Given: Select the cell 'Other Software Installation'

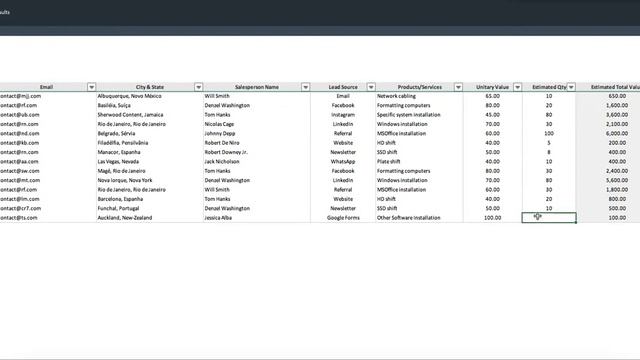Looking at the screenshot, I should [420, 218].
